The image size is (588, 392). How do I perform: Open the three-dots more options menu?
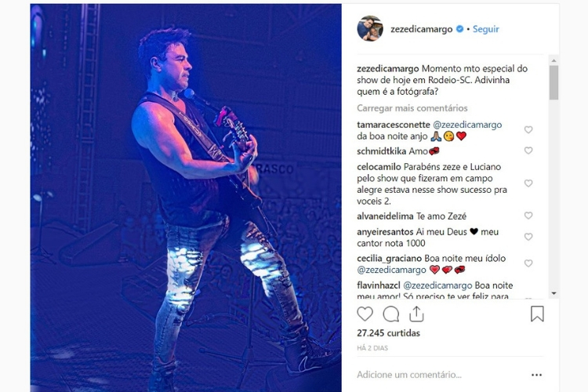pyautogui.click(x=536, y=375)
